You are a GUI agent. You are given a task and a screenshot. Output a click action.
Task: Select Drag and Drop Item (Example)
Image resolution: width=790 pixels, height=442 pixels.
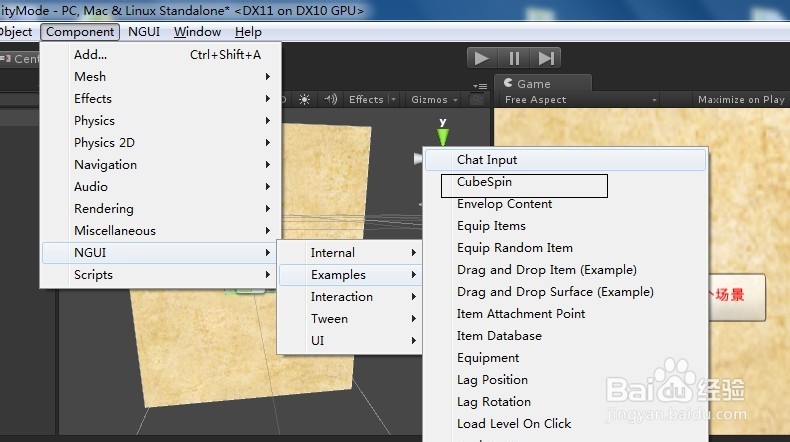565,270
